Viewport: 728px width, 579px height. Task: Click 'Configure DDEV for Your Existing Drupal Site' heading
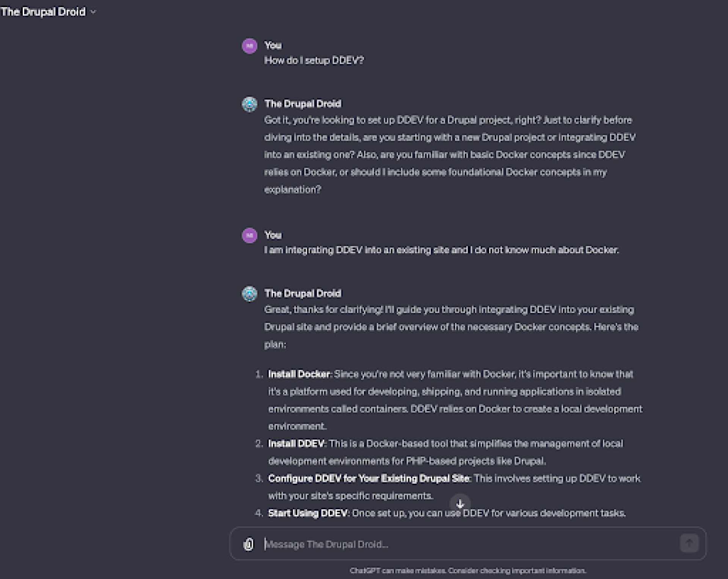point(369,478)
